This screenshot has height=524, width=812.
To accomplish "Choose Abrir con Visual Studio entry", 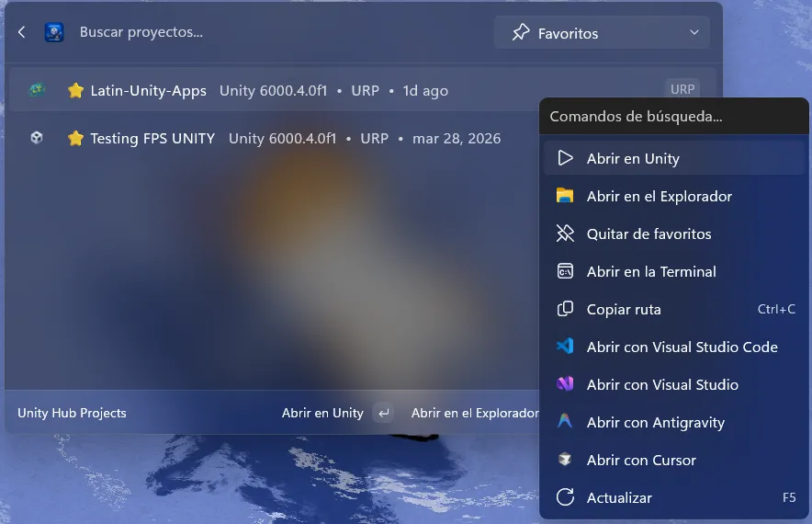I will click(673, 384).
